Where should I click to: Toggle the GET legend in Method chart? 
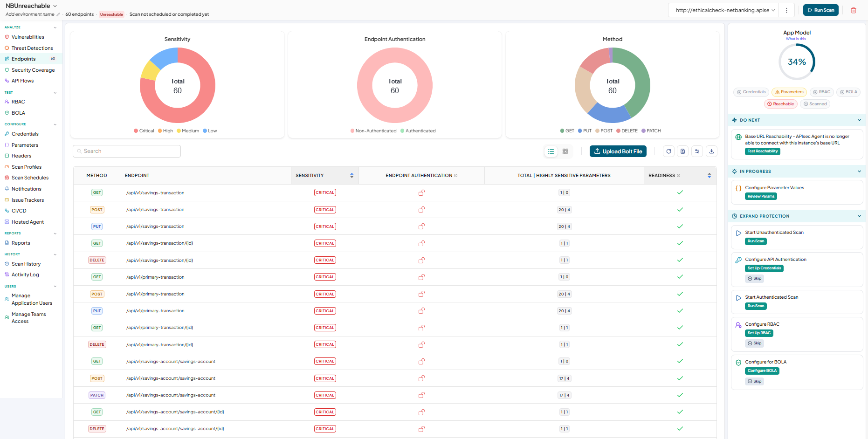tap(567, 131)
